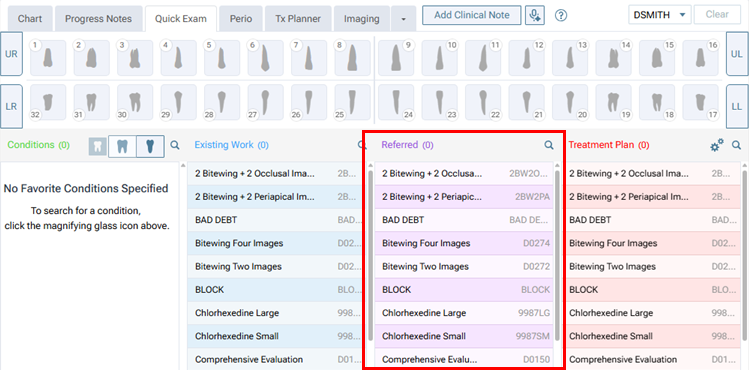Screen dimensions: 749x370
Task: Toggle the root view tooth button
Action: tap(150, 146)
